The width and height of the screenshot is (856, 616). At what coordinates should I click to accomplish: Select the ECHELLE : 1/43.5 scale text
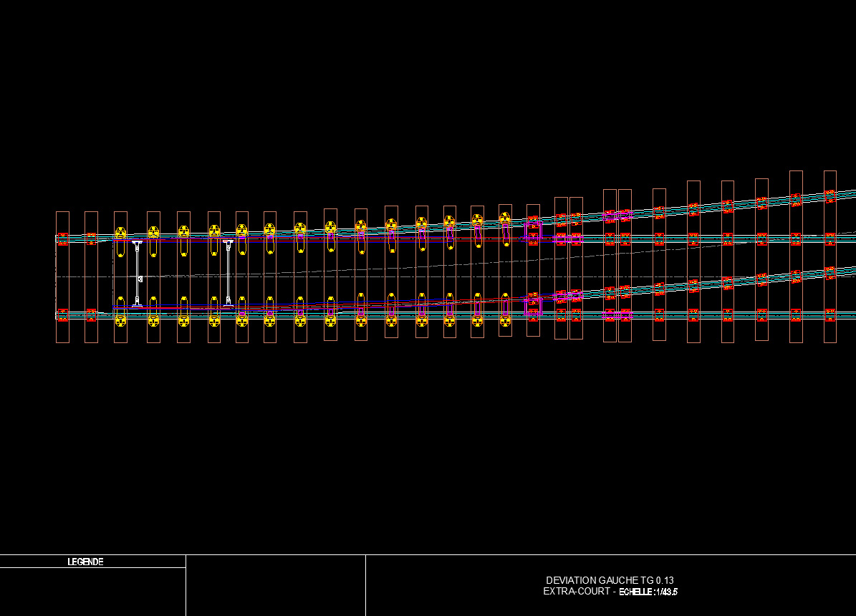click(x=648, y=592)
